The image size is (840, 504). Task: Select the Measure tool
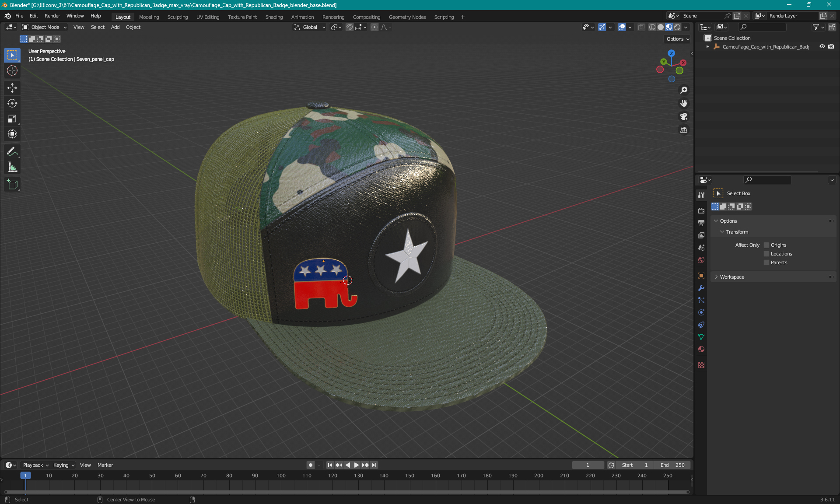12,167
